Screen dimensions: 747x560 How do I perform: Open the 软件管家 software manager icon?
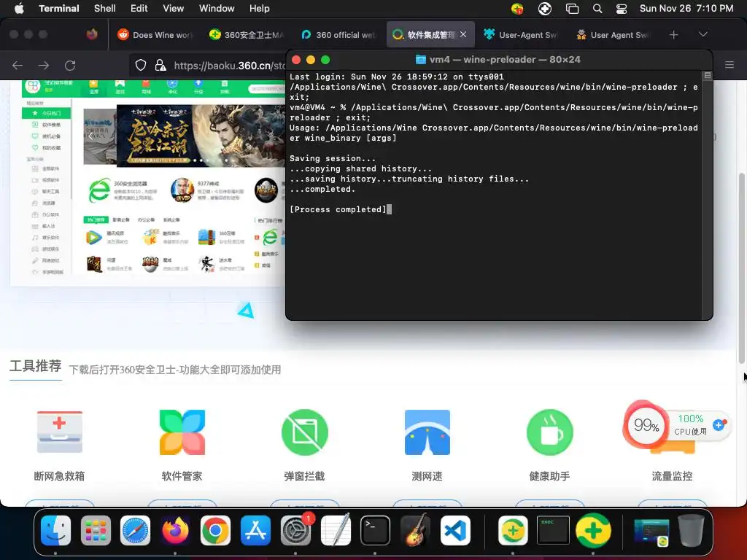(182, 432)
